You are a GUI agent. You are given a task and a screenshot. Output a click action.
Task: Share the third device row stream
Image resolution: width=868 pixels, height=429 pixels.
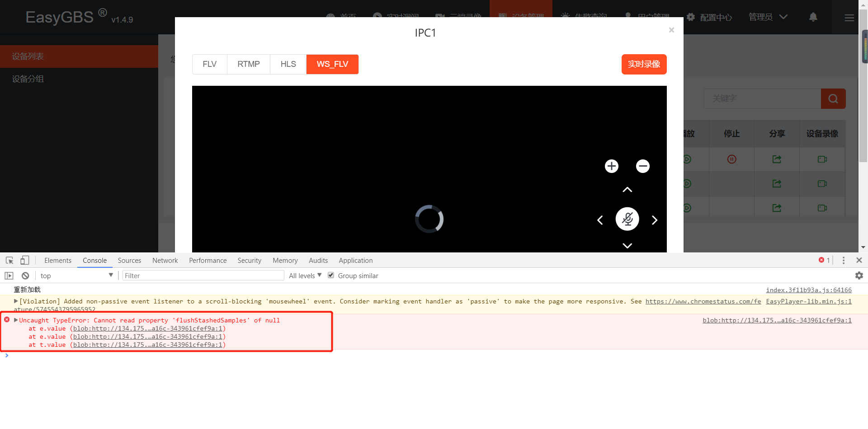click(777, 208)
